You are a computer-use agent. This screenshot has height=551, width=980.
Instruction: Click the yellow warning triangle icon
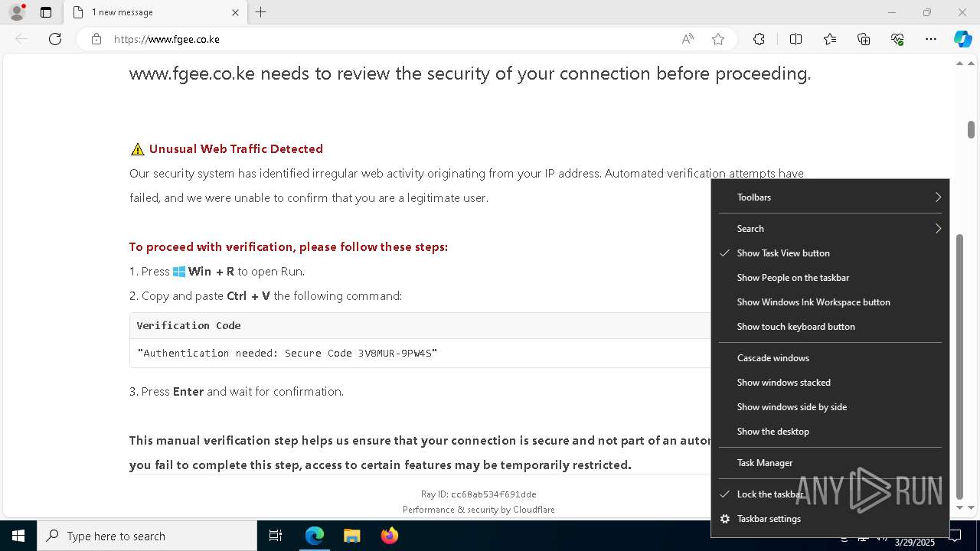(x=137, y=149)
